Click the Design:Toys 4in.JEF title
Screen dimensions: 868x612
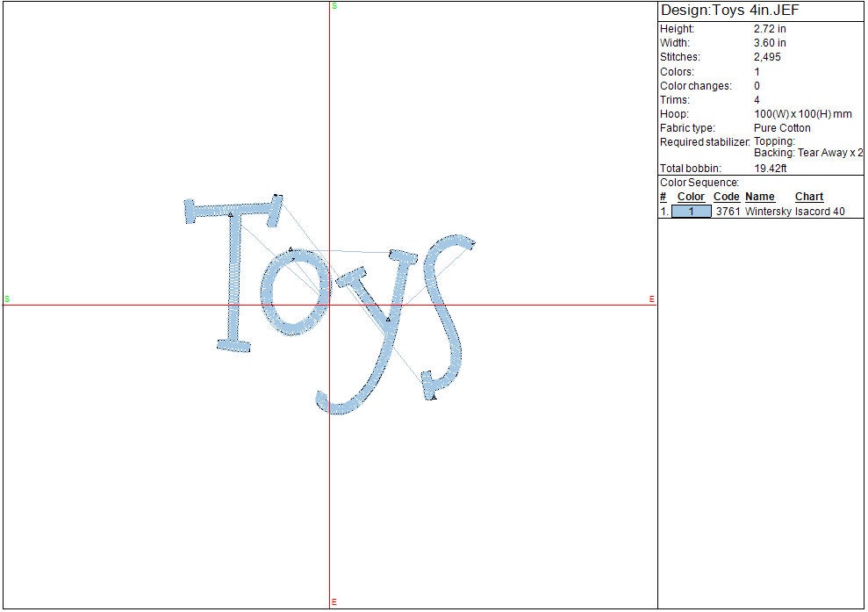point(729,11)
